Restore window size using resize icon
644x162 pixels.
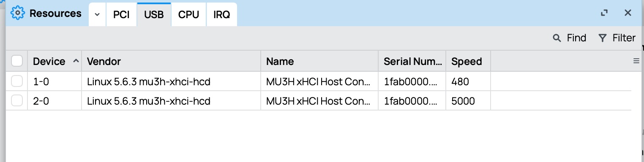click(604, 13)
